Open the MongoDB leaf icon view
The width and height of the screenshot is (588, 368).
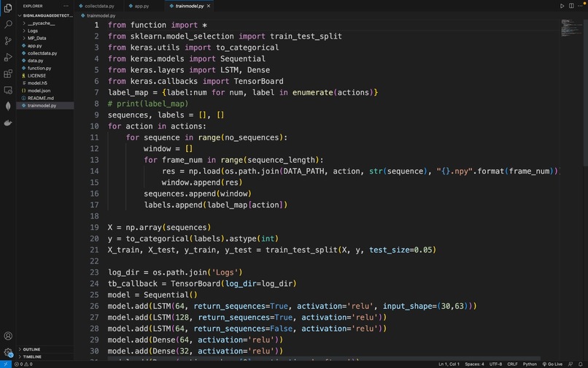(8, 107)
